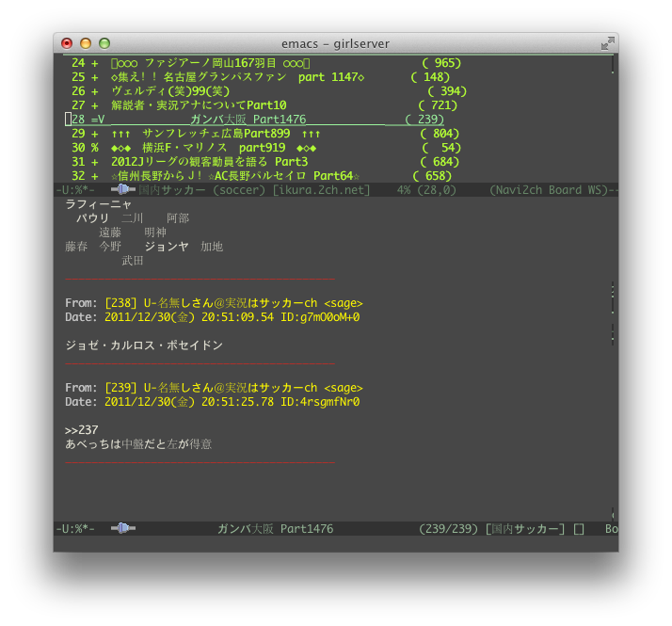Screen dimensions: 672x626
Task: Click player name ラフィーニャ in formation
Action: click(x=98, y=204)
